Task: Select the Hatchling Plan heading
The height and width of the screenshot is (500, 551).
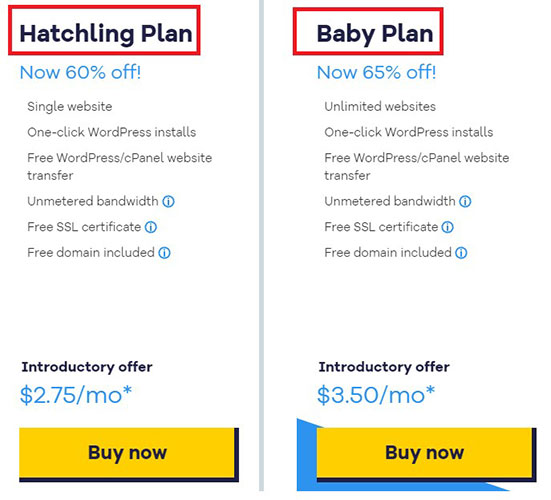Action: pyautogui.click(x=106, y=34)
